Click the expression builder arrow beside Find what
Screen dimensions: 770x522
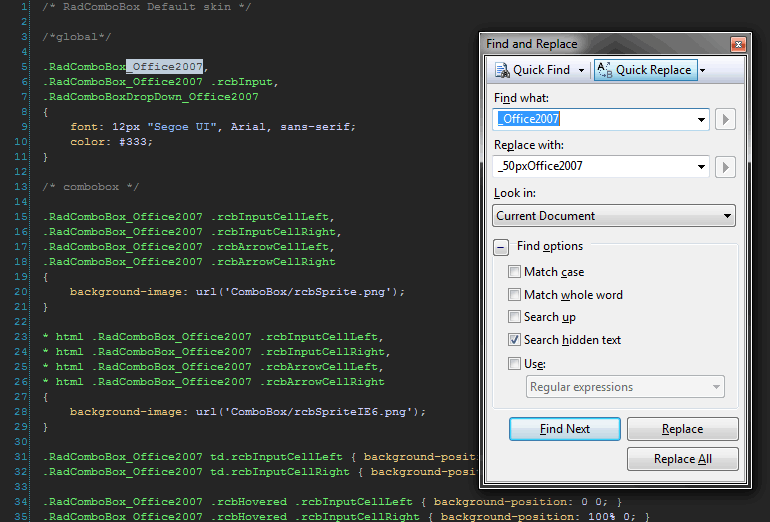coord(726,119)
